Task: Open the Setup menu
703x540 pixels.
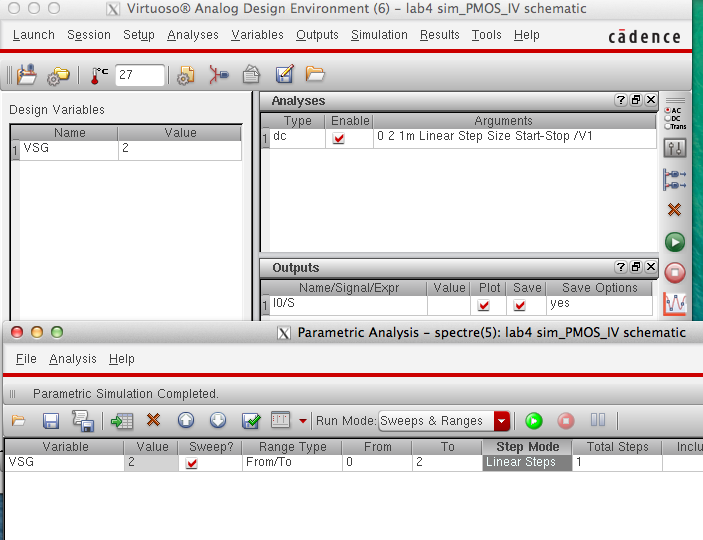Action: point(139,35)
